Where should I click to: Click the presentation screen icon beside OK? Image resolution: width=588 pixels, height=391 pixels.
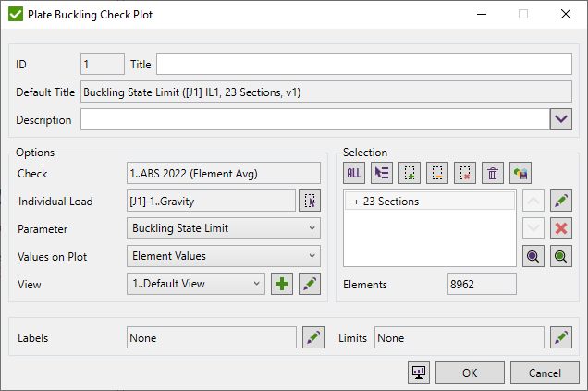pyautogui.click(x=419, y=373)
